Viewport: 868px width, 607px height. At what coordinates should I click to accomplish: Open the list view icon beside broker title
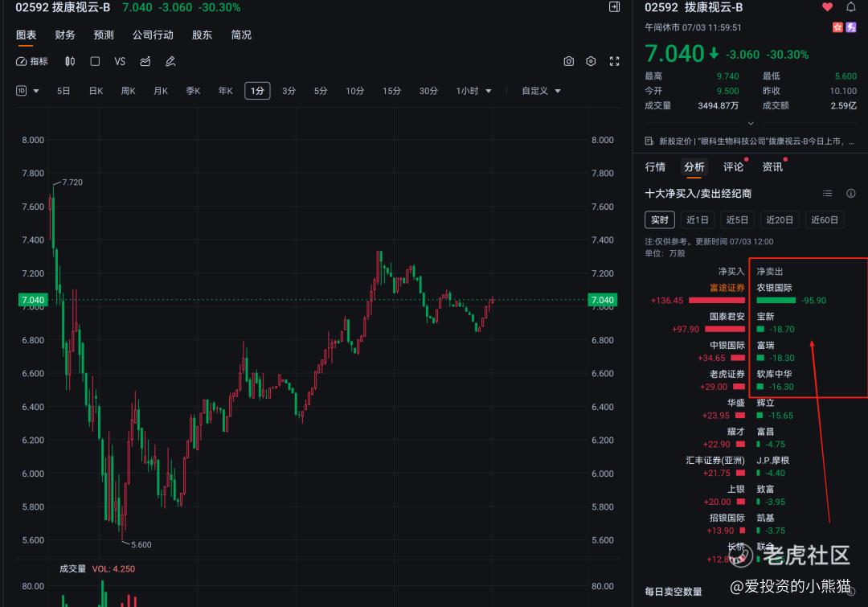(x=828, y=193)
